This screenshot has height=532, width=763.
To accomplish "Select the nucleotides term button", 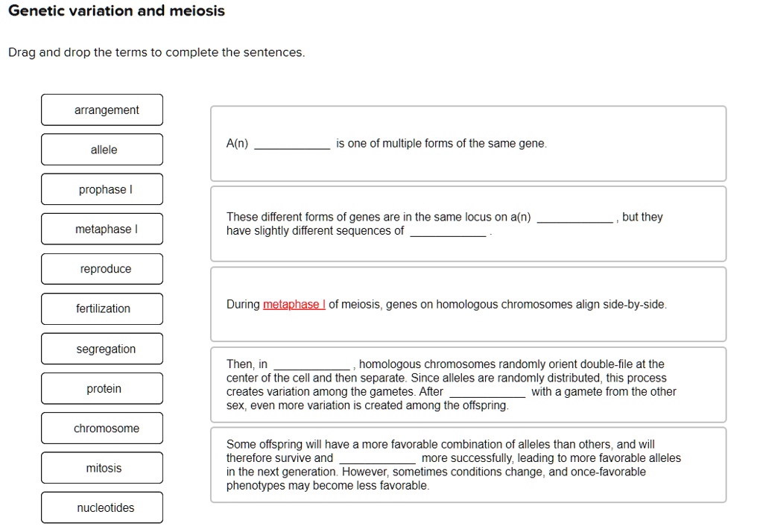I will click(101, 507).
